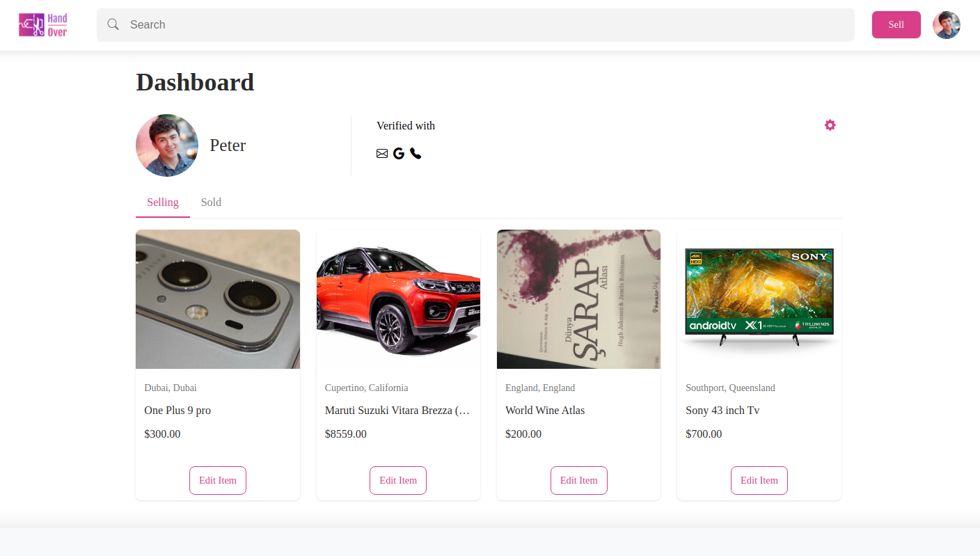
Task: Click Peter's round profile picture
Action: pos(167,145)
